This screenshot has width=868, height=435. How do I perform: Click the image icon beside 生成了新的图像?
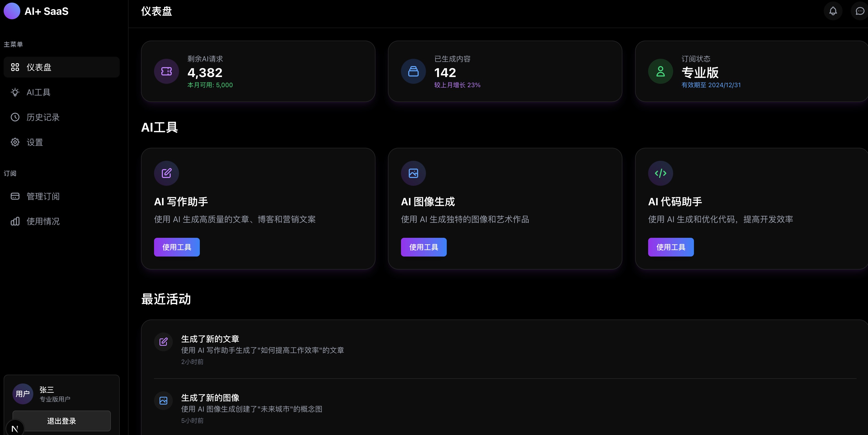pyautogui.click(x=163, y=401)
